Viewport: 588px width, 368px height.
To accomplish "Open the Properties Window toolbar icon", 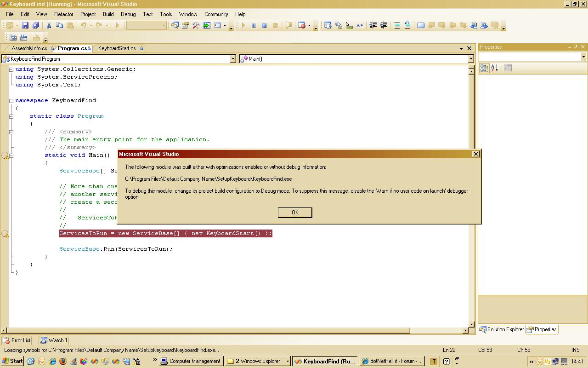I will 186,25.
